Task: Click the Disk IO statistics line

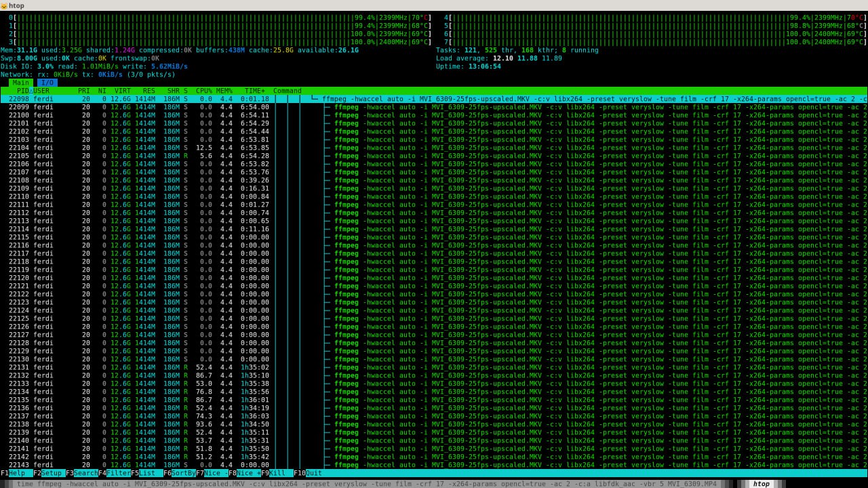Action: tap(94, 66)
